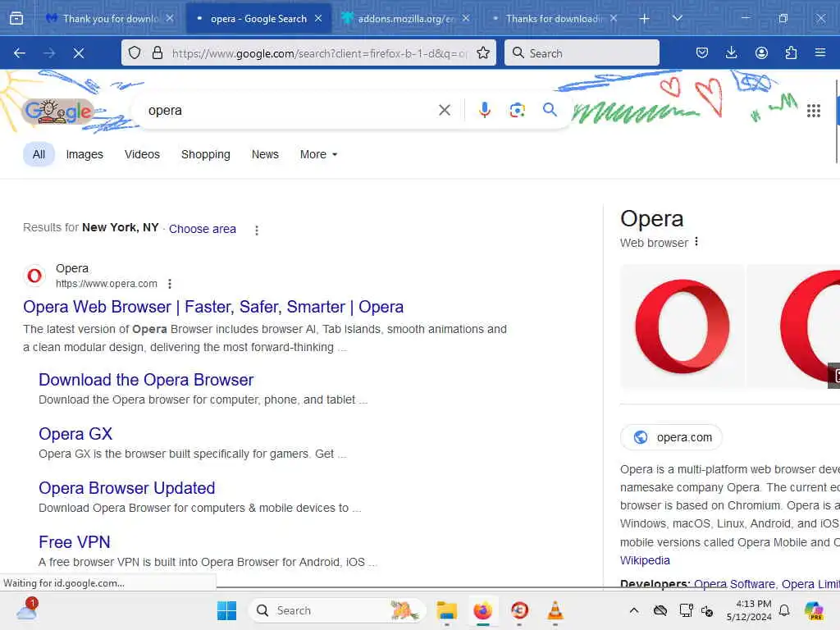
Task: Open the clock showing 4:13 PM
Action: pos(749,610)
